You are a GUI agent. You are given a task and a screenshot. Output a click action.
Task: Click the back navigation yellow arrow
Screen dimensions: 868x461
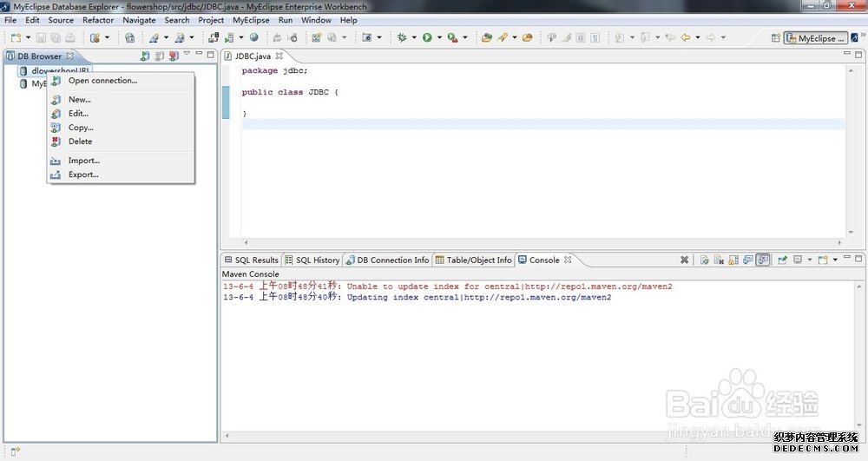point(686,37)
